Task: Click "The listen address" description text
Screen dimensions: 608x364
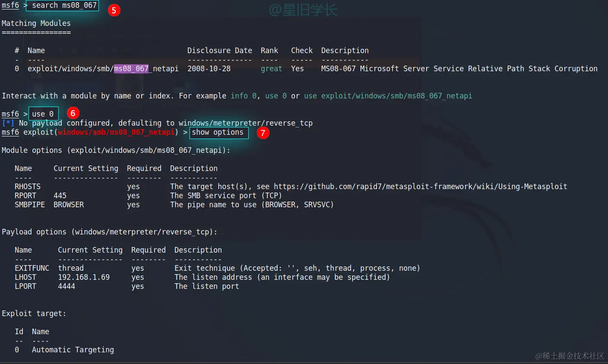Action: tap(282, 277)
